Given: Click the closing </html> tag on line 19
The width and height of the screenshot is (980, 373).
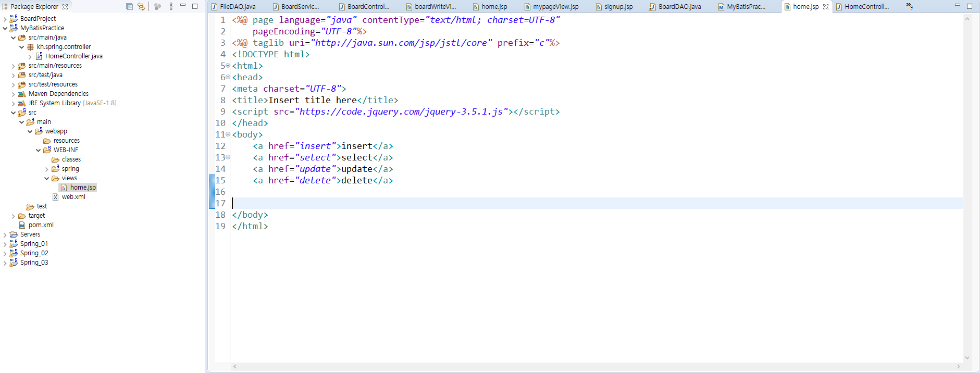Looking at the screenshot, I should (x=250, y=226).
